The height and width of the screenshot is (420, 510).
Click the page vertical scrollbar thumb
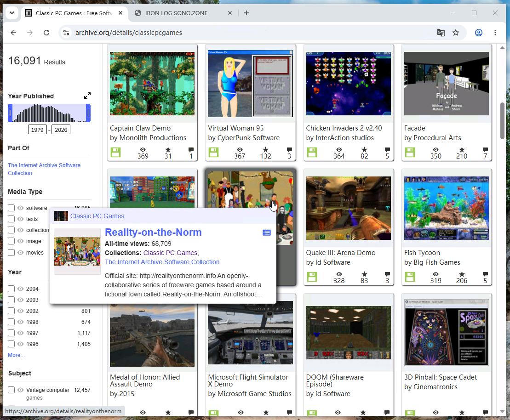tap(502, 121)
